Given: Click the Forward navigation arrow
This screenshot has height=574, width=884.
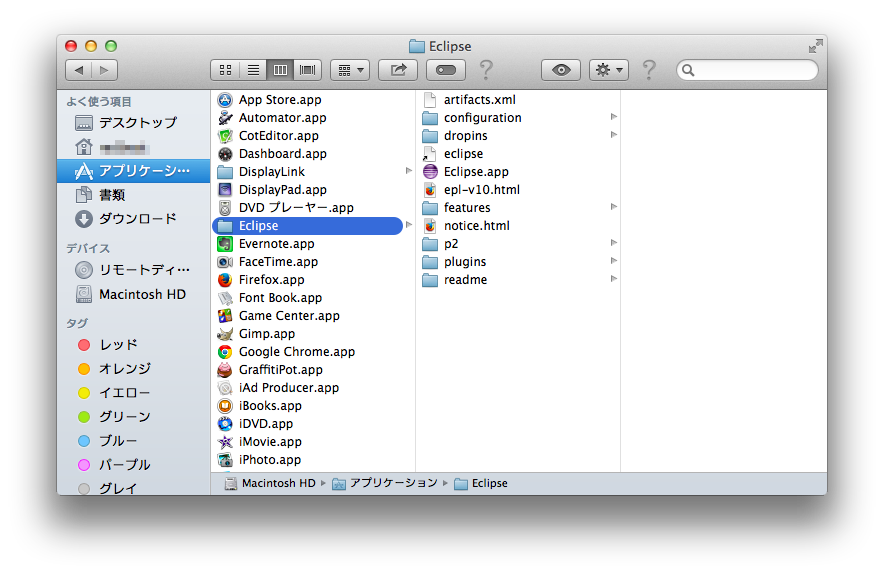Looking at the screenshot, I should [x=104, y=70].
